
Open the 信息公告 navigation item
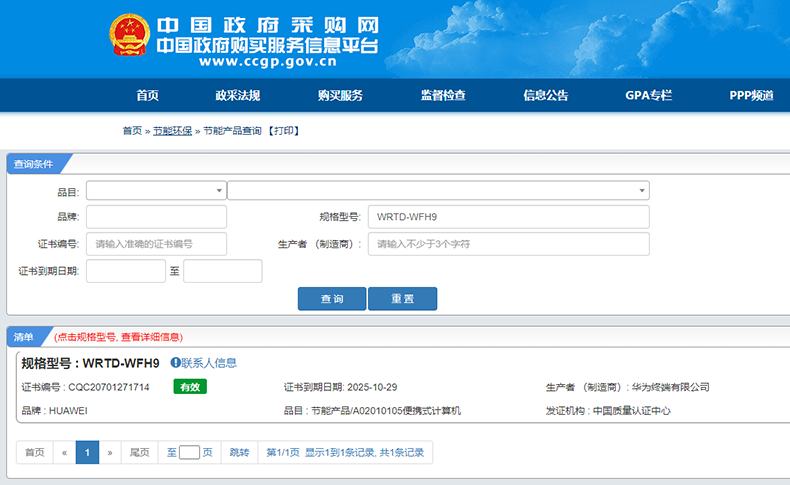click(x=546, y=96)
